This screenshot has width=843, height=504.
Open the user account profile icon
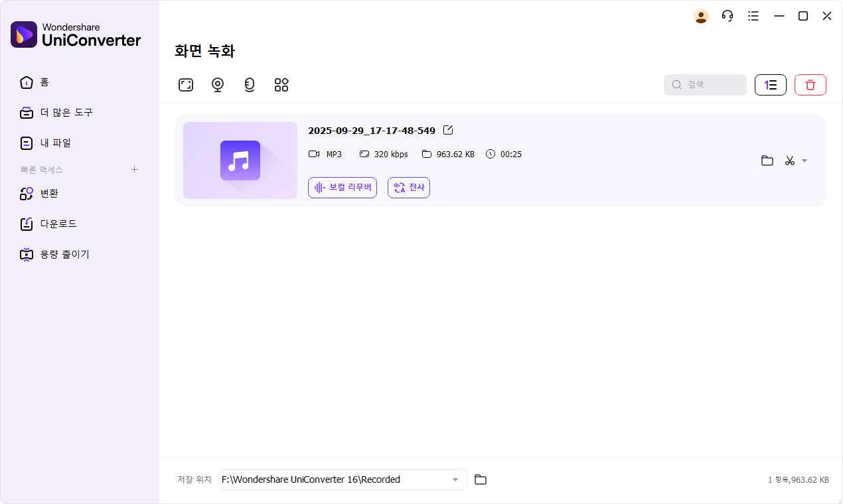(x=701, y=16)
